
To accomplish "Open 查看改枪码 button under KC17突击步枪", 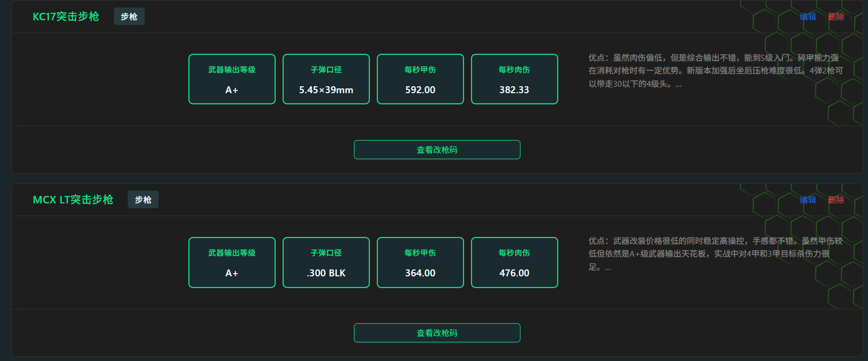I will (x=437, y=150).
